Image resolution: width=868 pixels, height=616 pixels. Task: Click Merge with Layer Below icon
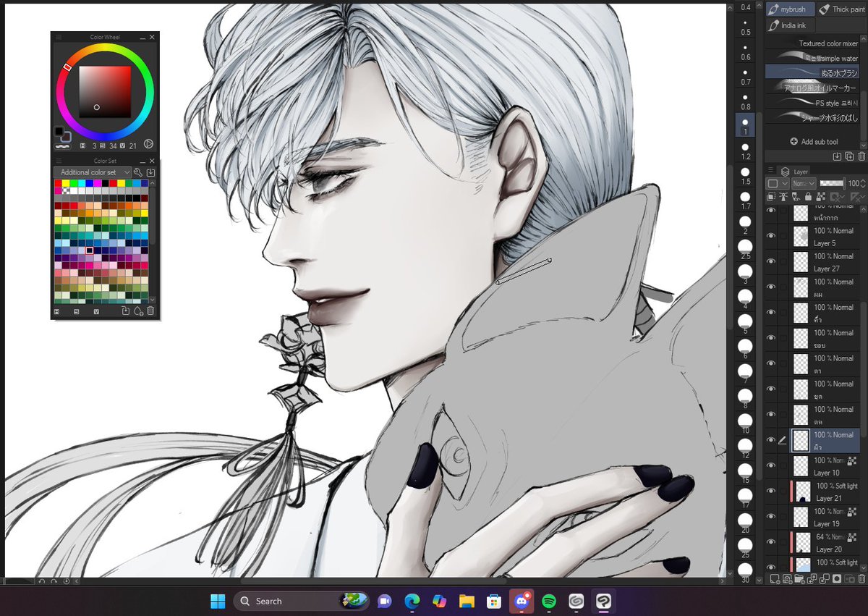click(825, 579)
